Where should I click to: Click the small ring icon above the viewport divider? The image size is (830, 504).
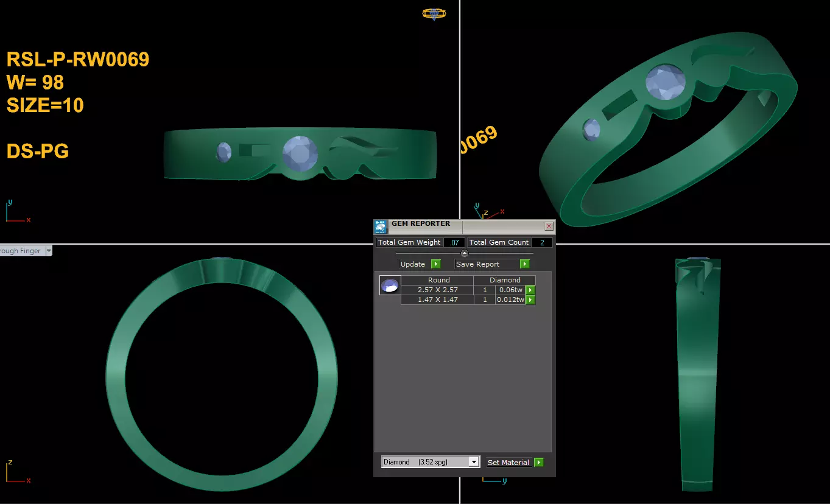point(434,13)
